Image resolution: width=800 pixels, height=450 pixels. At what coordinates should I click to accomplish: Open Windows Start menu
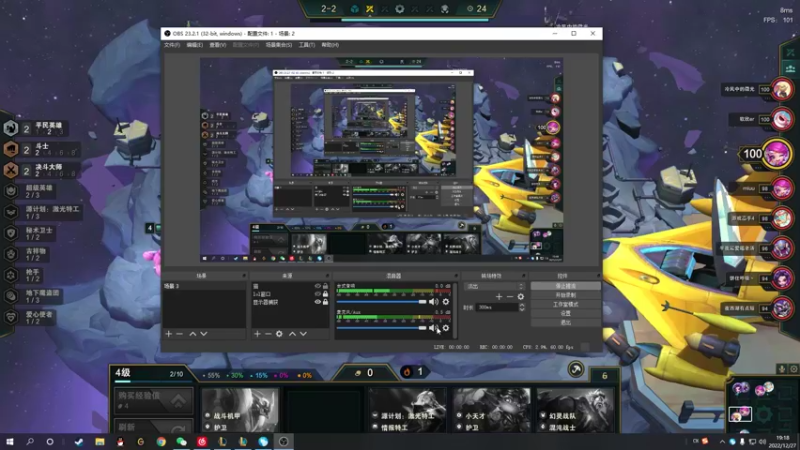pos(10,442)
